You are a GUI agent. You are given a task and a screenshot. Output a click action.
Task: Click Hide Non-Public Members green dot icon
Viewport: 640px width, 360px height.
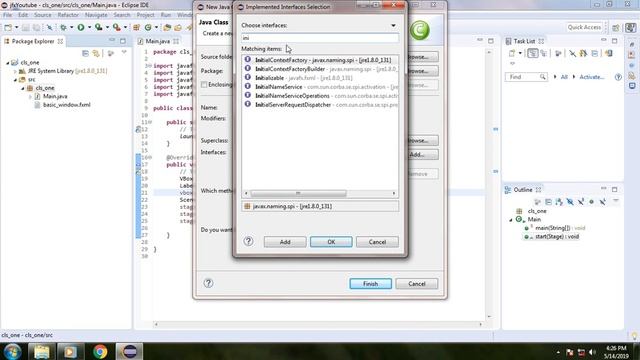[x=591, y=202]
